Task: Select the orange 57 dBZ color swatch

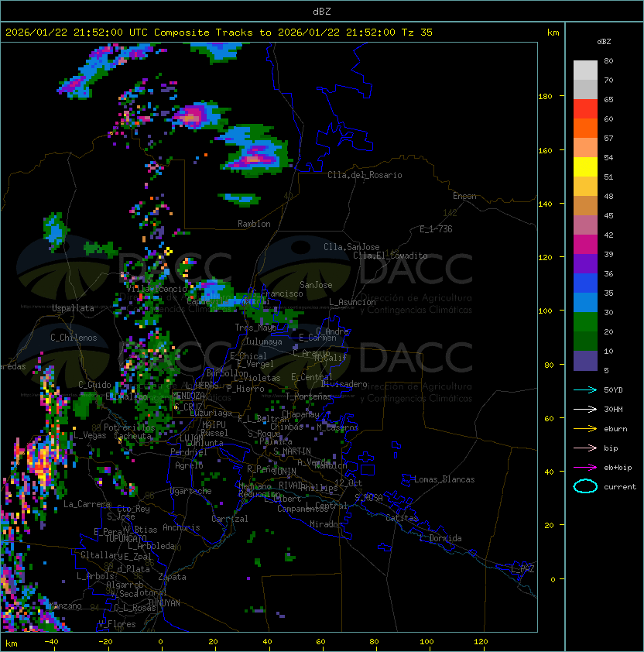Action: [585, 128]
